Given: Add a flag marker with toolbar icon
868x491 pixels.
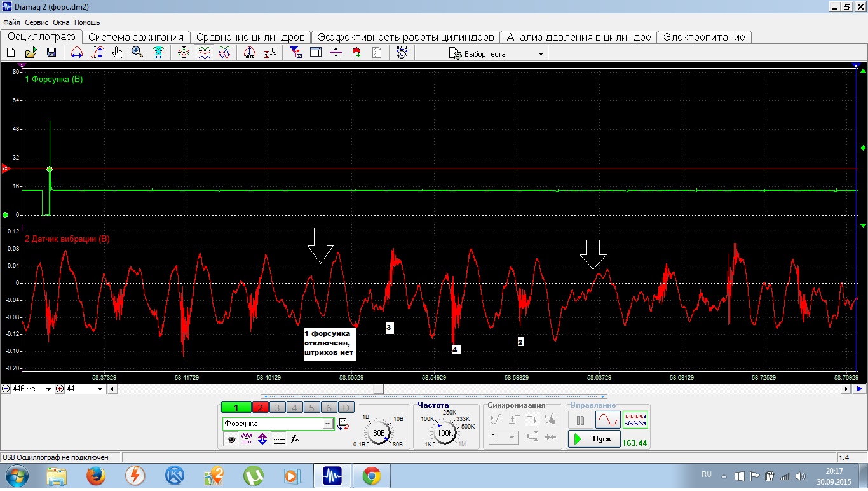Looking at the screenshot, I should point(356,52).
